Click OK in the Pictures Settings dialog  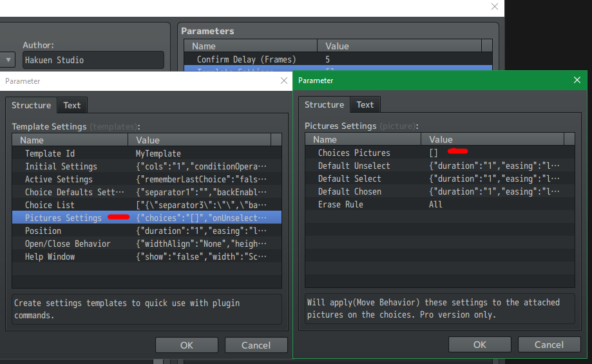click(480, 345)
